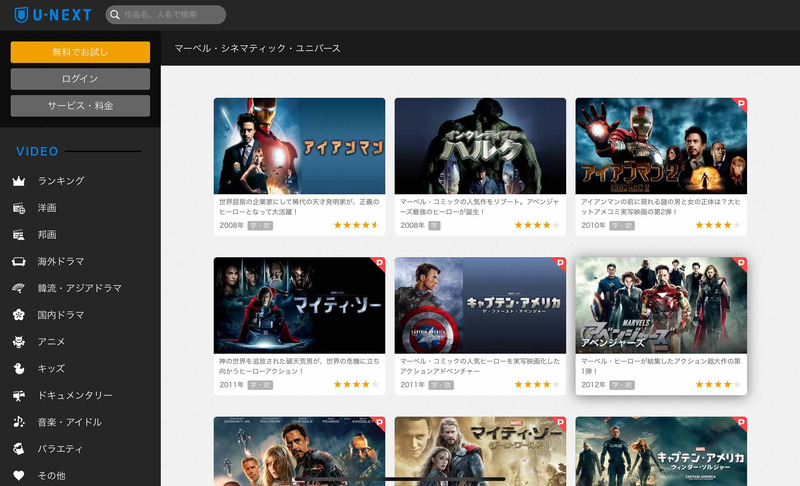Open the アベンジャーズ thumbnail
Screen dimensions: 800x486
click(x=661, y=305)
